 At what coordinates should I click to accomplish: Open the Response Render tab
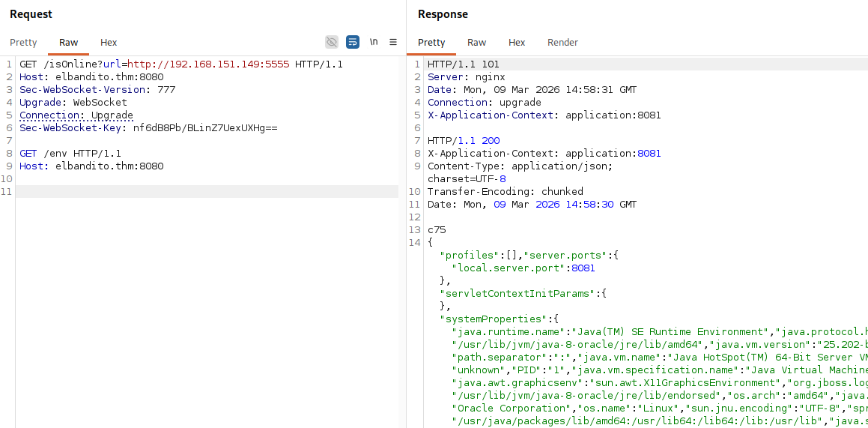pyautogui.click(x=562, y=43)
